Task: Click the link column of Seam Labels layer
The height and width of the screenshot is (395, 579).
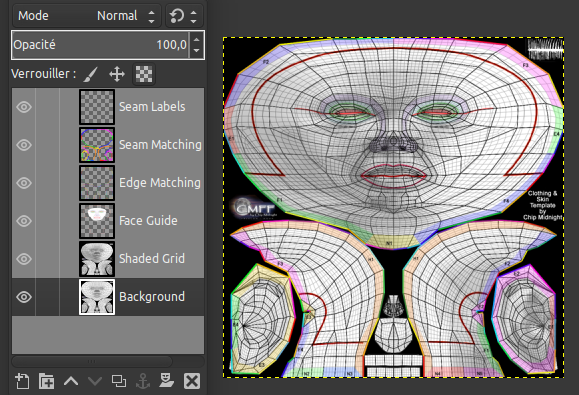Action: [x=48, y=107]
